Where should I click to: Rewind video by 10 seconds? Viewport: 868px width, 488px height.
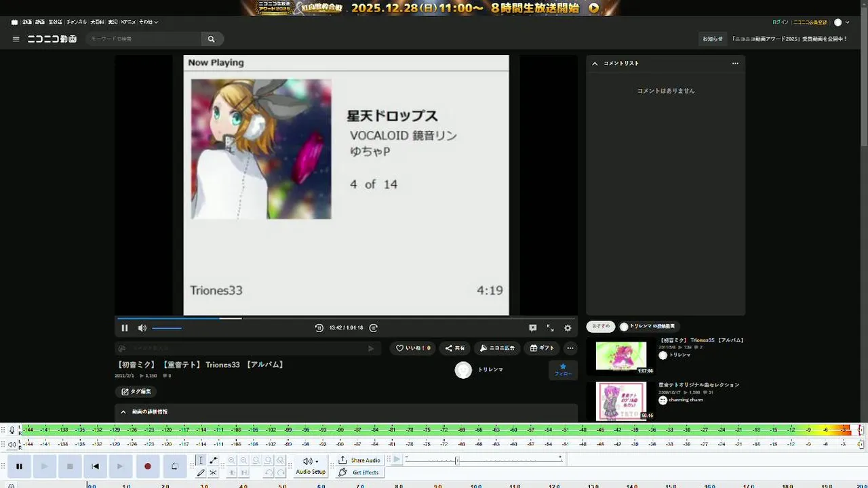click(x=319, y=328)
